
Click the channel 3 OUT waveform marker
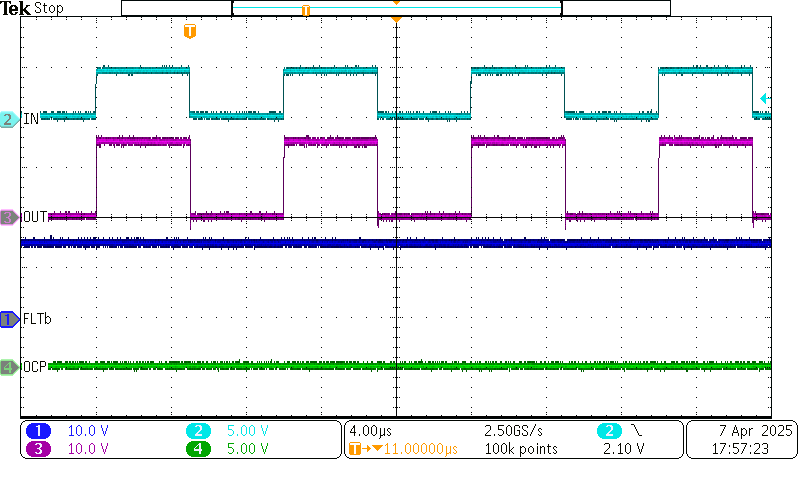9,216
